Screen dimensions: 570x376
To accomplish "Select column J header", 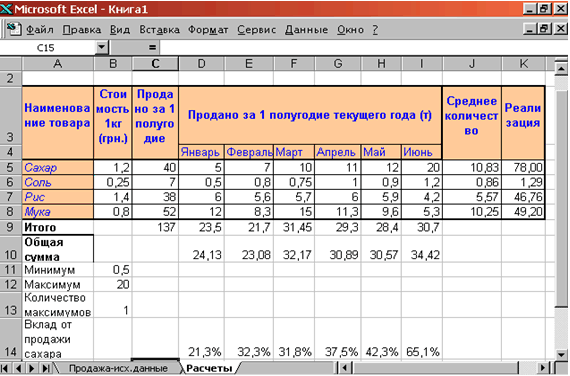I will (472, 64).
